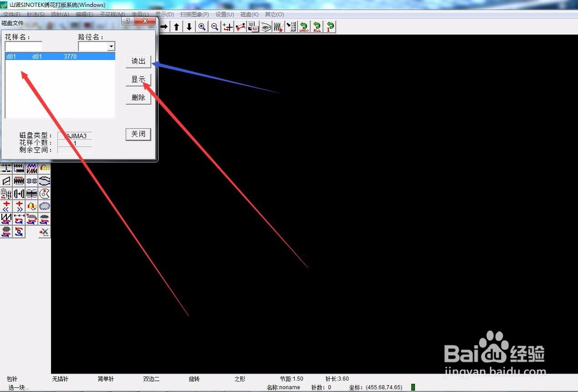Screen dimensions: 578x392
Task: Select the red-yellow wave stitch tool
Action: click(32, 206)
